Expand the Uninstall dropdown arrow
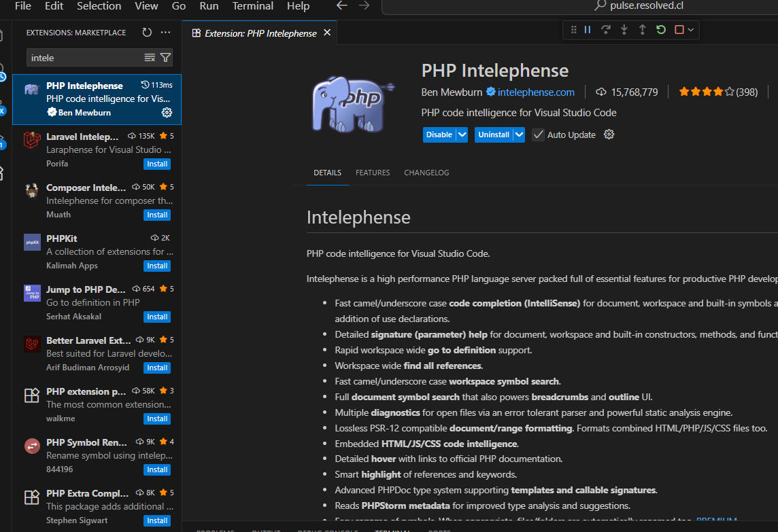This screenshot has width=778, height=532. pyautogui.click(x=519, y=135)
